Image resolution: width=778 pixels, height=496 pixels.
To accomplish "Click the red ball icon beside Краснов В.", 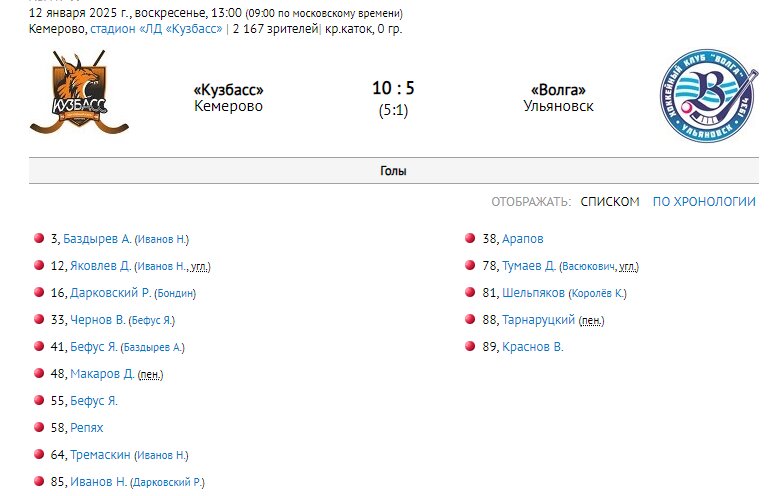I will point(470,346).
